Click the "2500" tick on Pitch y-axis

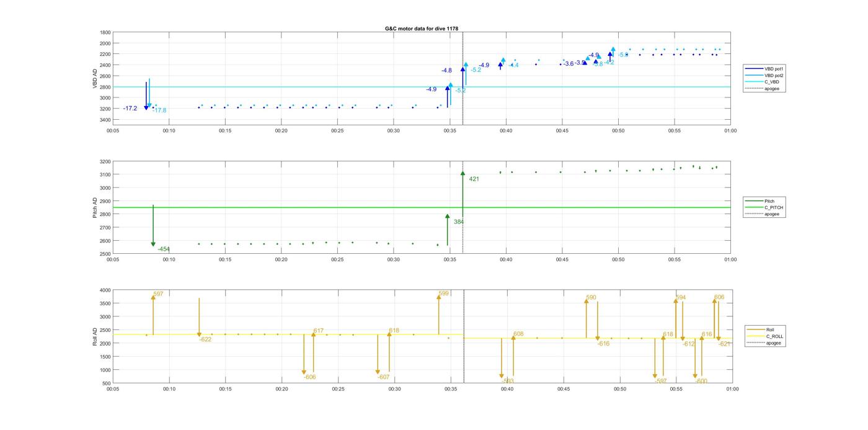[105, 254]
